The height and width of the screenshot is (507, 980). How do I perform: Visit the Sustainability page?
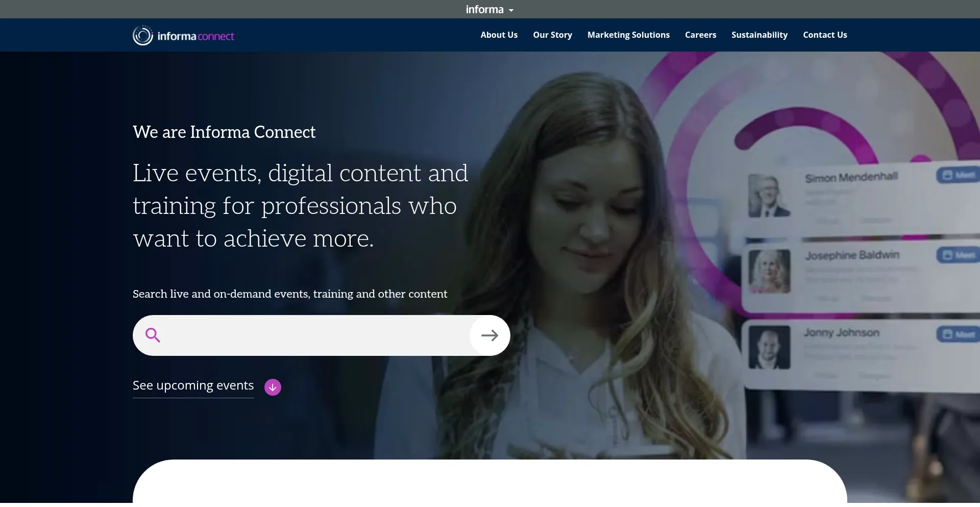[759, 35]
